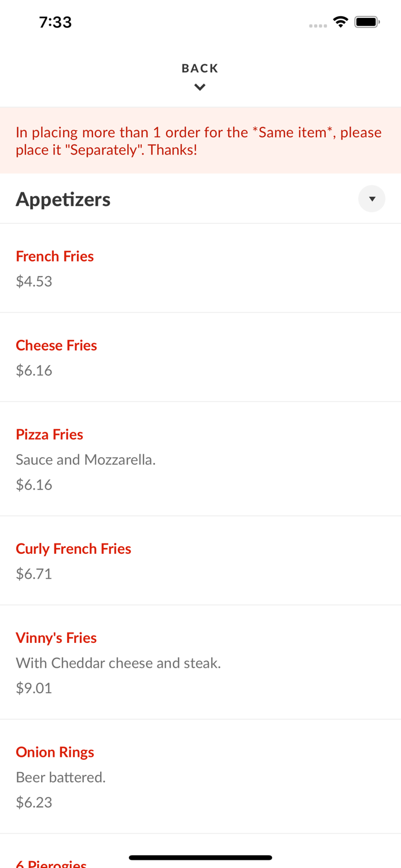Tap Curly French Fries
Image resolution: width=401 pixels, height=868 pixels.
(x=73, y=549)
